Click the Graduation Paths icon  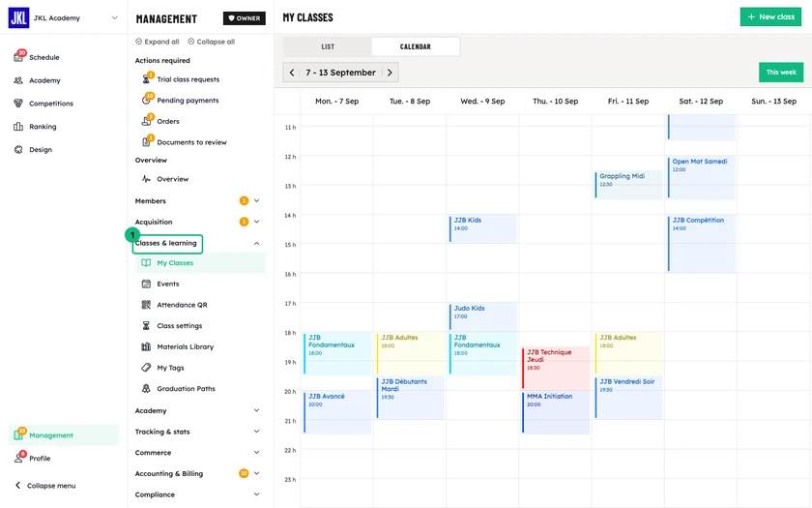point(146,388)
